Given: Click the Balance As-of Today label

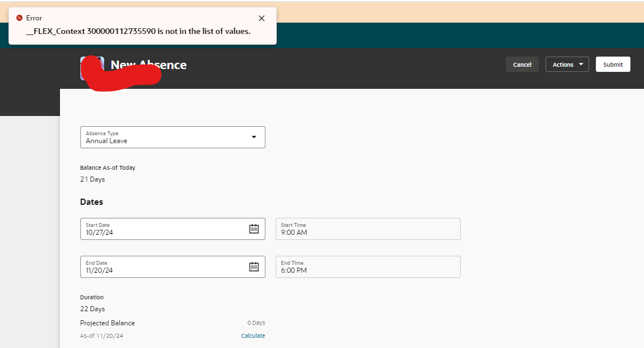Looking at the screenshot, I should pyautogui.click(x=108, y=167).
